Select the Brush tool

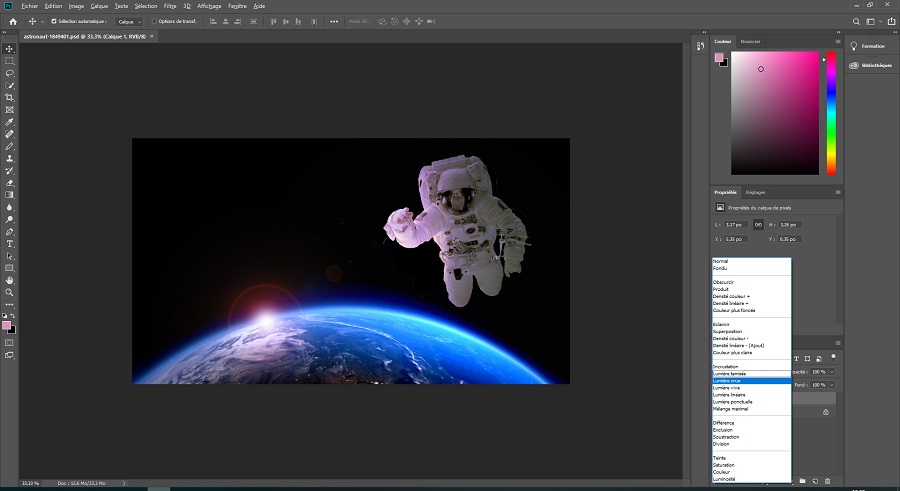click(9, 146)
